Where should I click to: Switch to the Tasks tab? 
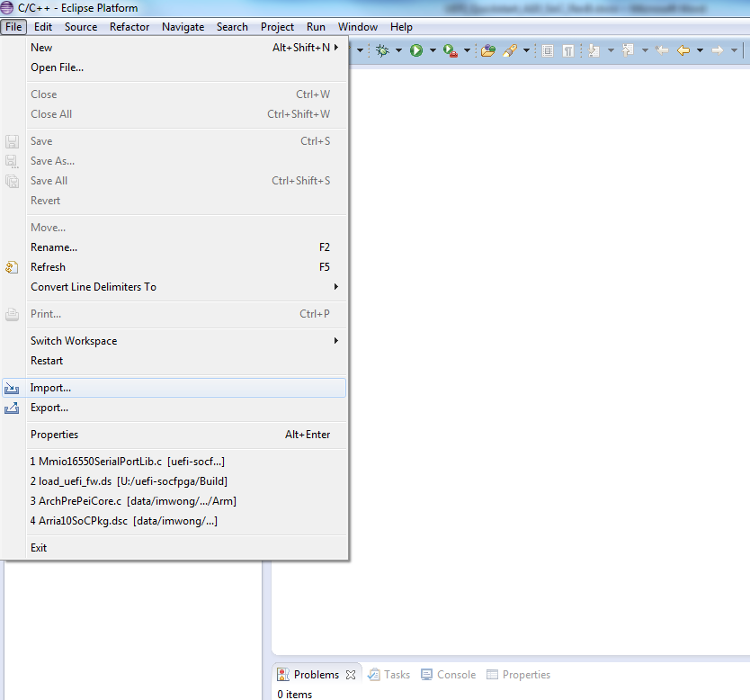[x=388, y=675]
